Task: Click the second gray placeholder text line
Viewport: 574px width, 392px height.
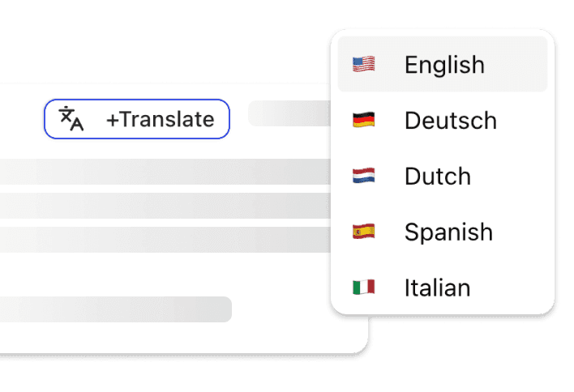Action: pyautogui.click(x=162, y=205)
